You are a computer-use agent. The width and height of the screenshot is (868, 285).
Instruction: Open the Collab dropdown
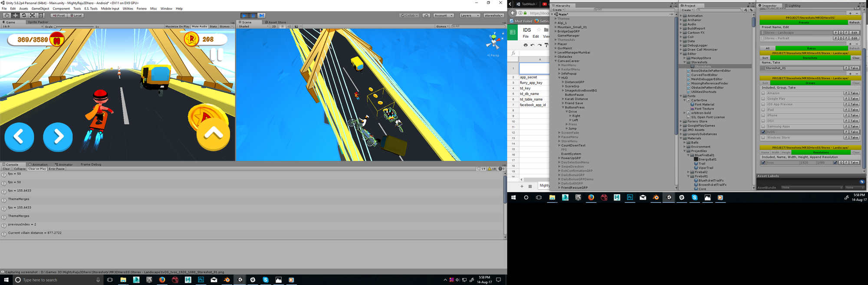(x=410, y=15)
